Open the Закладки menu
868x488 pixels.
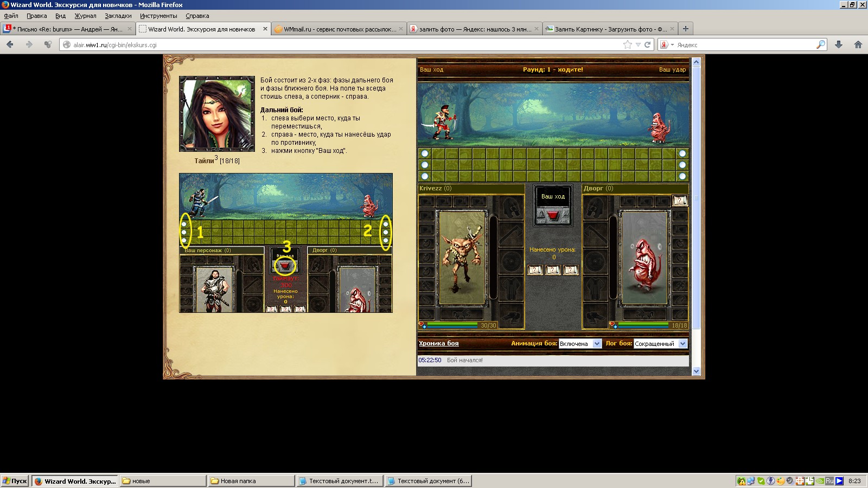pyautogui.click(x=118, y=16)
